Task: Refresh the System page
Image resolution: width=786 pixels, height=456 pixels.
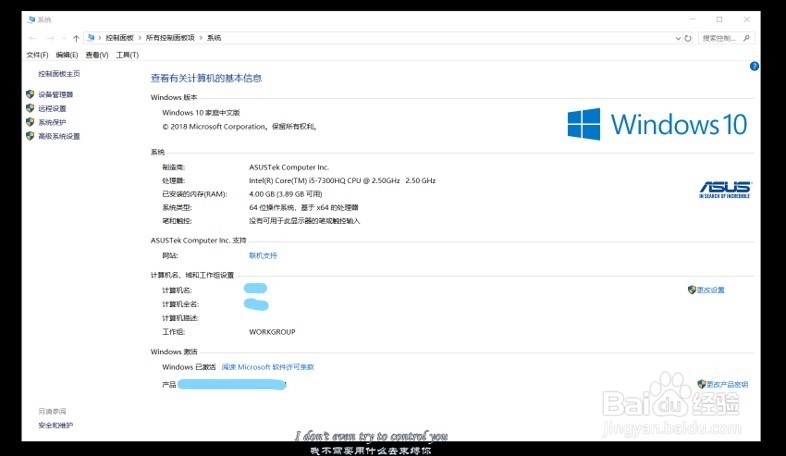Action: [688, 38]
